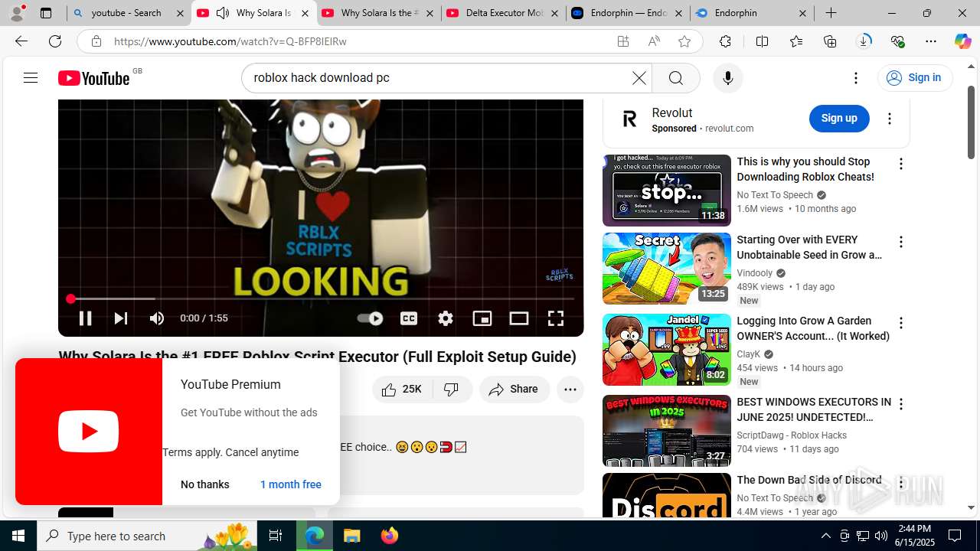The height and width of the screenshot is (551, 980).
Task: Open options for ClayK video
Action: [901, 323]
